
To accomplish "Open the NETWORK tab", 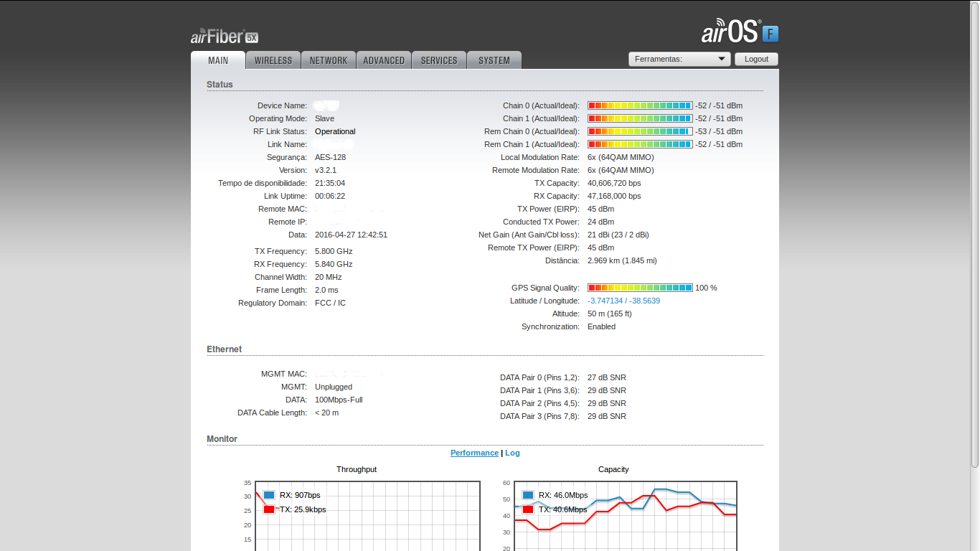I will click(x=329, y=61).
